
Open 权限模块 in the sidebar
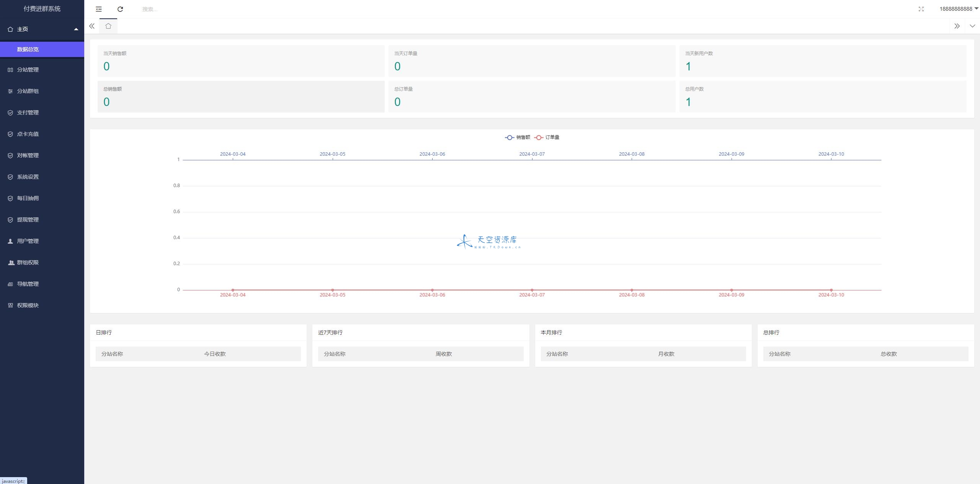[x=42, y=305]
